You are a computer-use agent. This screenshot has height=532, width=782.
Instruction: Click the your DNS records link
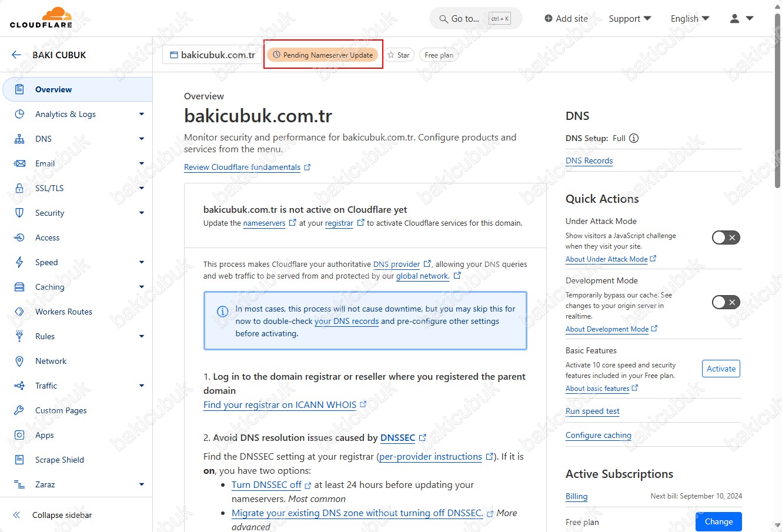click(x=346, y=322)
